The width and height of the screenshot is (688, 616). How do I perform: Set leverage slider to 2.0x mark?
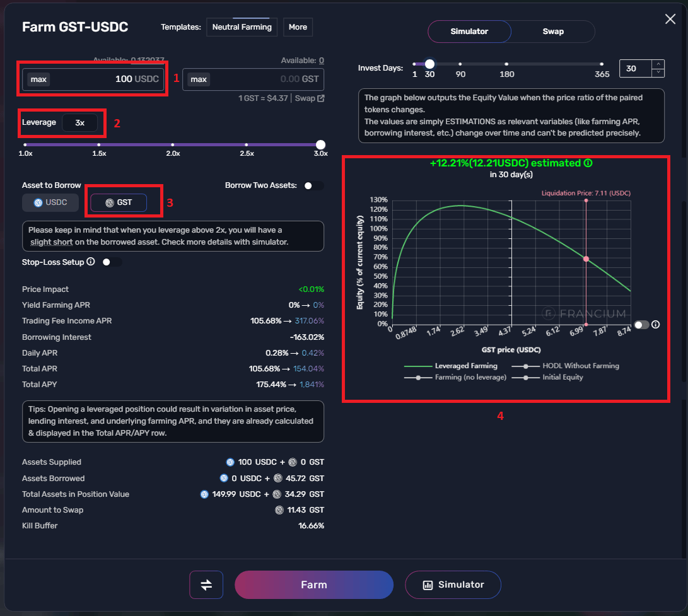click(x=173, y=145)
